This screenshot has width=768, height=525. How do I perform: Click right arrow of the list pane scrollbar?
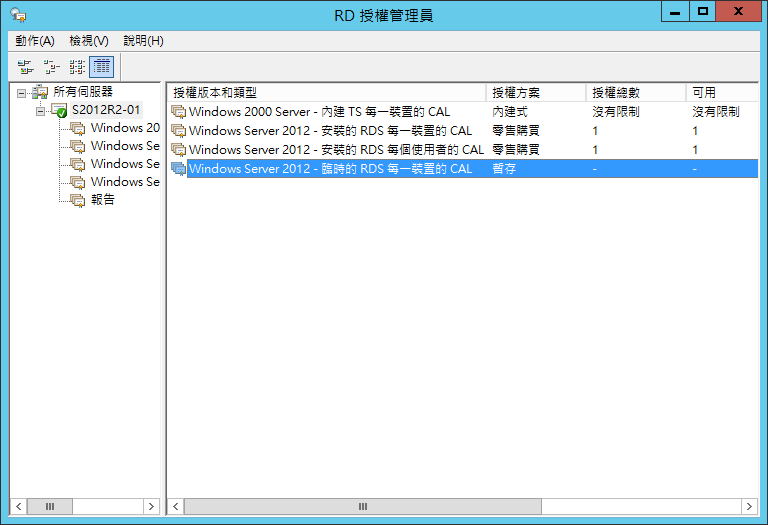click(x=749, y=506)
